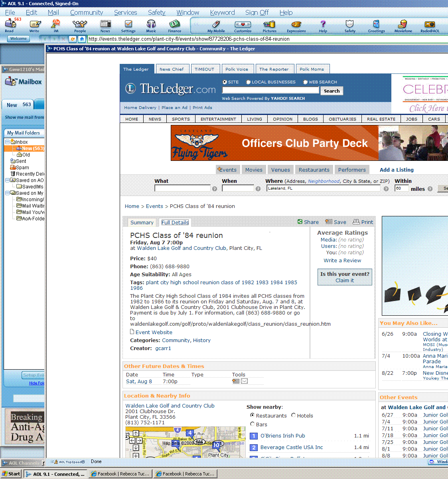Open the Event Website link

coord(154,332)
